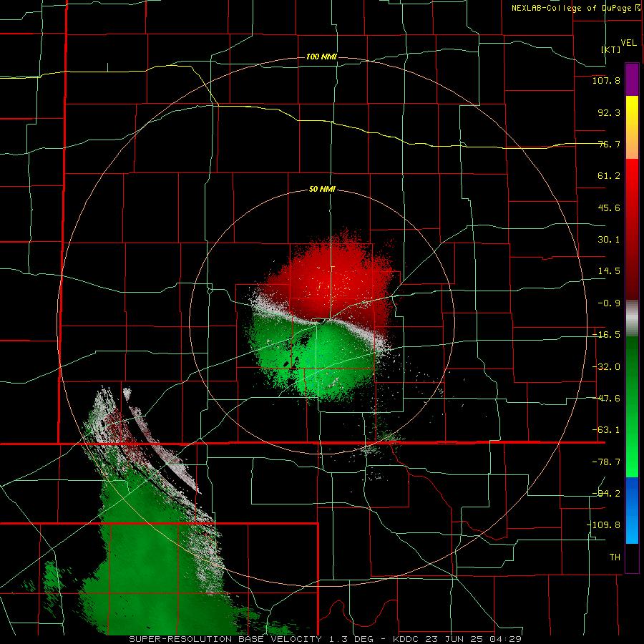
Task: Click the purple segment of the color scale
Action: pos(632,79)
